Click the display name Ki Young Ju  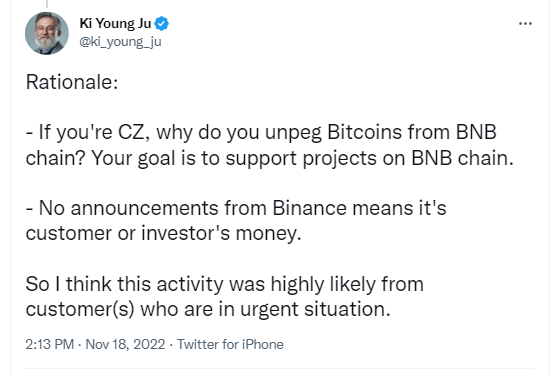pyautogui.click(x=115, y=23)
